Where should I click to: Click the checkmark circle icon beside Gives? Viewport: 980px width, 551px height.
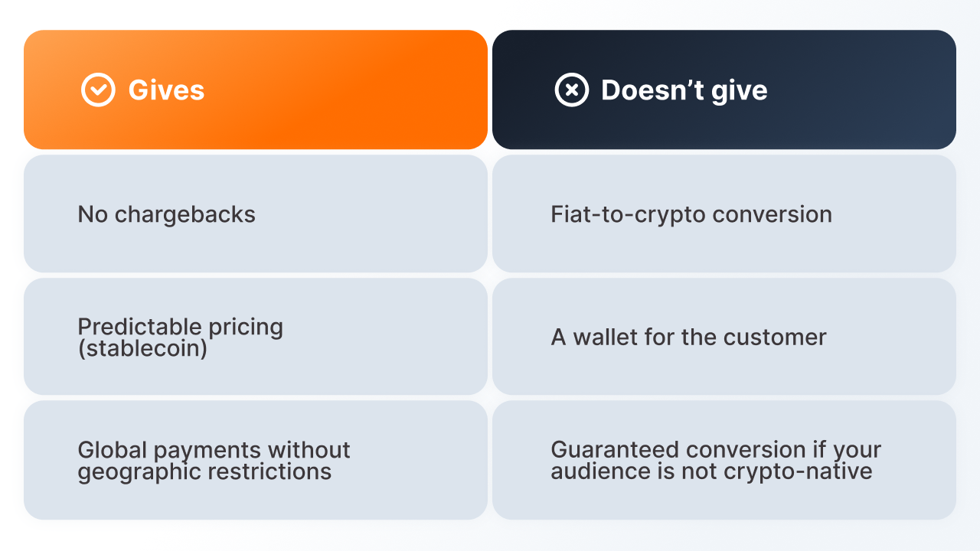click(98, 90)
